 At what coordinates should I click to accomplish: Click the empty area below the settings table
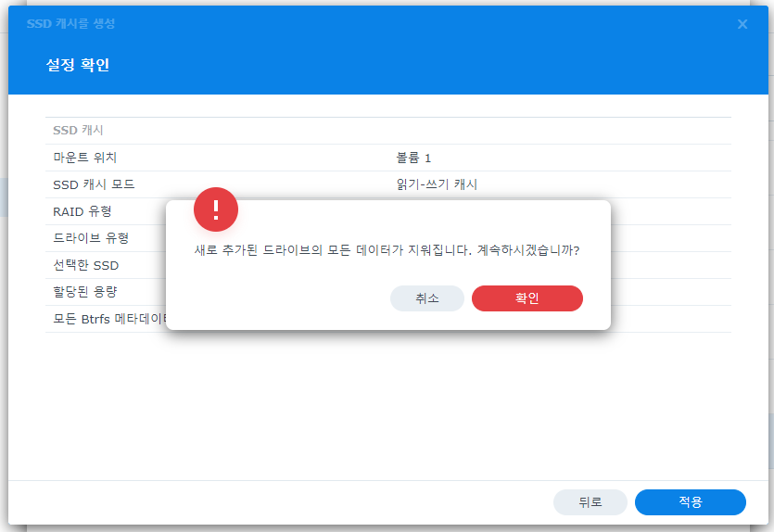387,408
